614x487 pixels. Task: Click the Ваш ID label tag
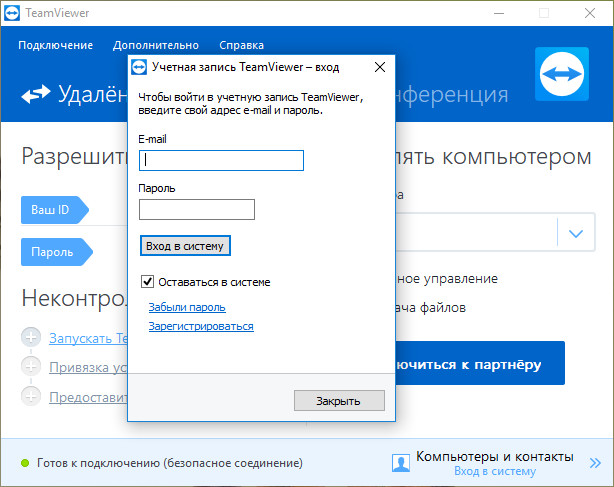pyautogui.click(x=54, y=210)
